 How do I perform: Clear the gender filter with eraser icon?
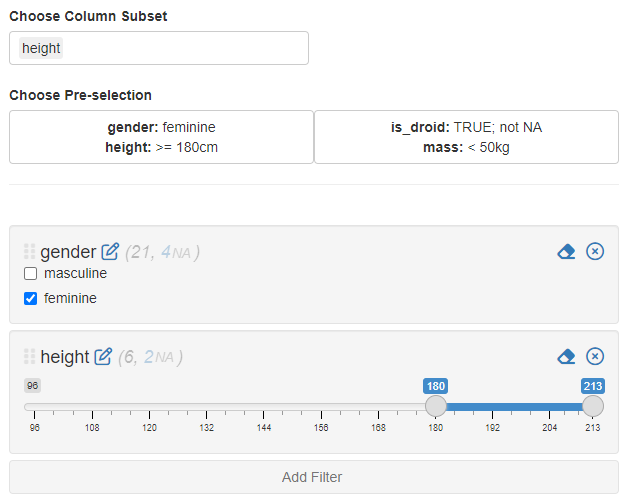(x=566, y=252)
